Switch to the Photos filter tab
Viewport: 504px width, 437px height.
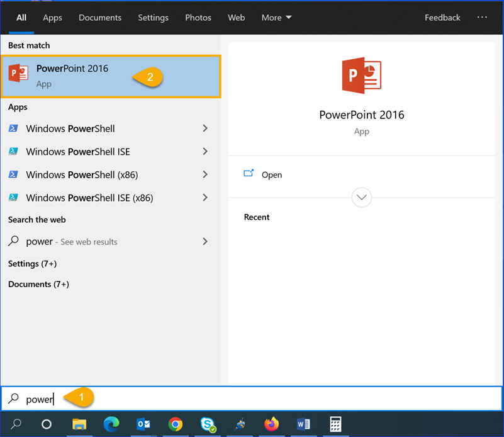[x=198, y=18]
